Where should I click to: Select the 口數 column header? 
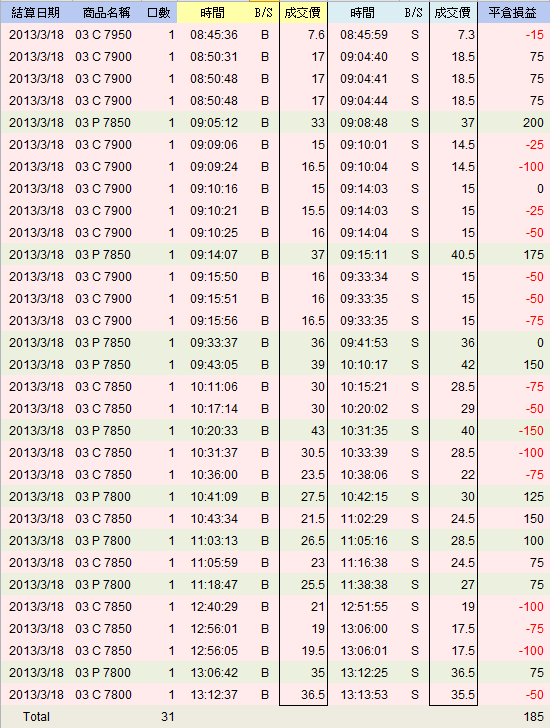(x=158, y=13)
